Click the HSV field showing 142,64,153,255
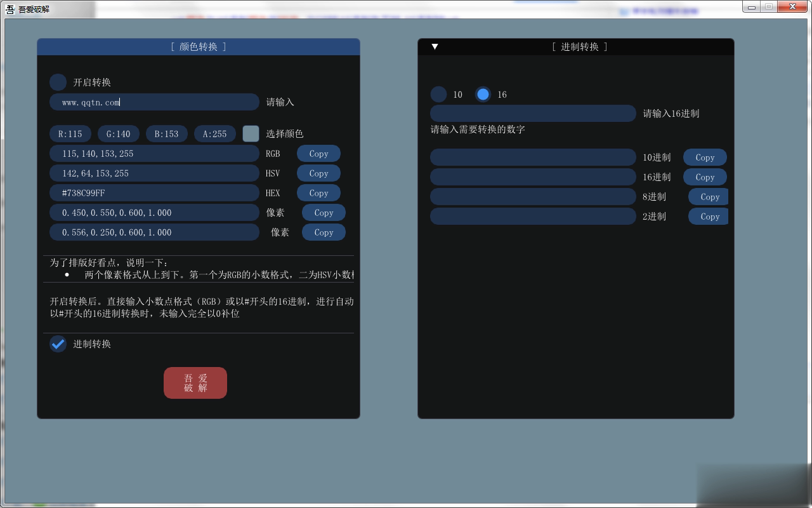This screenshot has height=508, width=812. click(154, 173)
